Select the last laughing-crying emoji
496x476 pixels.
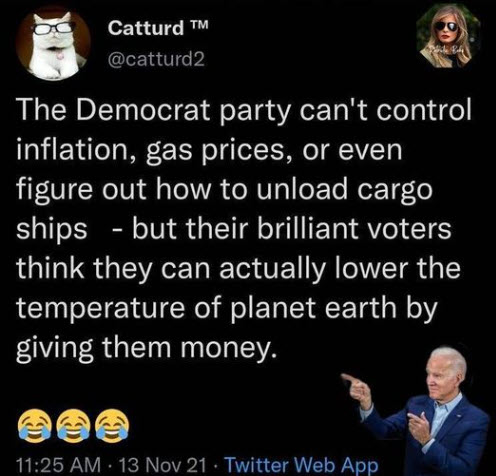coord(112,426)
